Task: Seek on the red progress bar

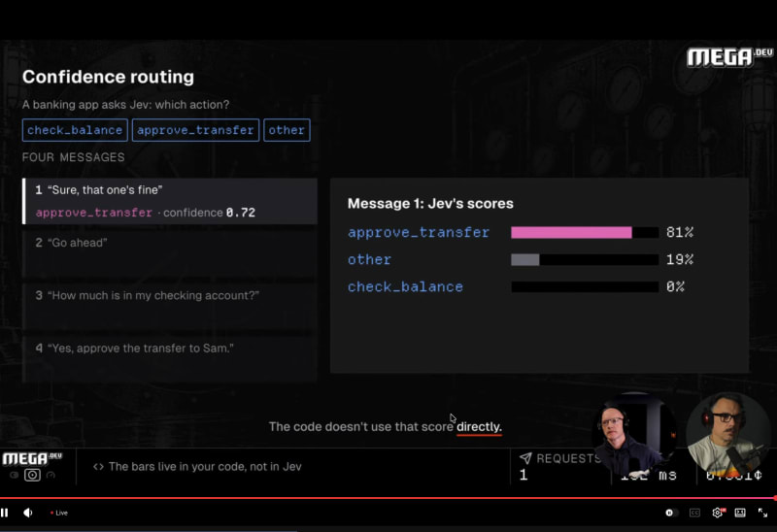Action: click(x=388, y=498)
